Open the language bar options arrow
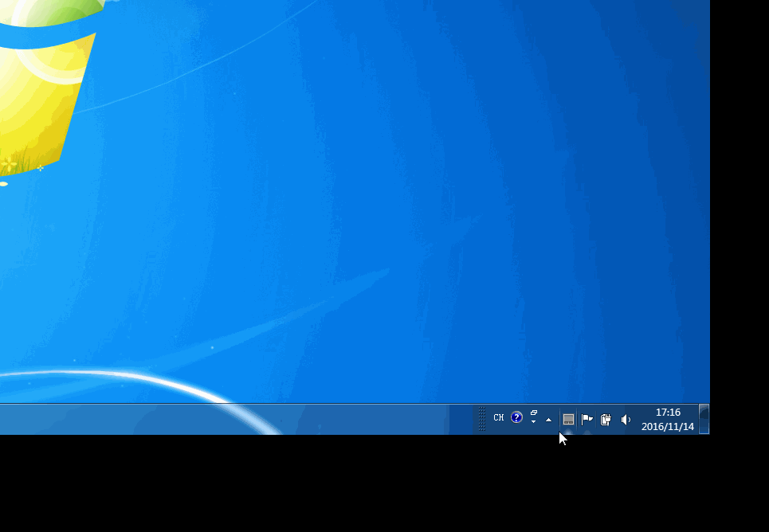Image resolution: width=769 pixels, height=532 pixels. (x=533, y=422)
